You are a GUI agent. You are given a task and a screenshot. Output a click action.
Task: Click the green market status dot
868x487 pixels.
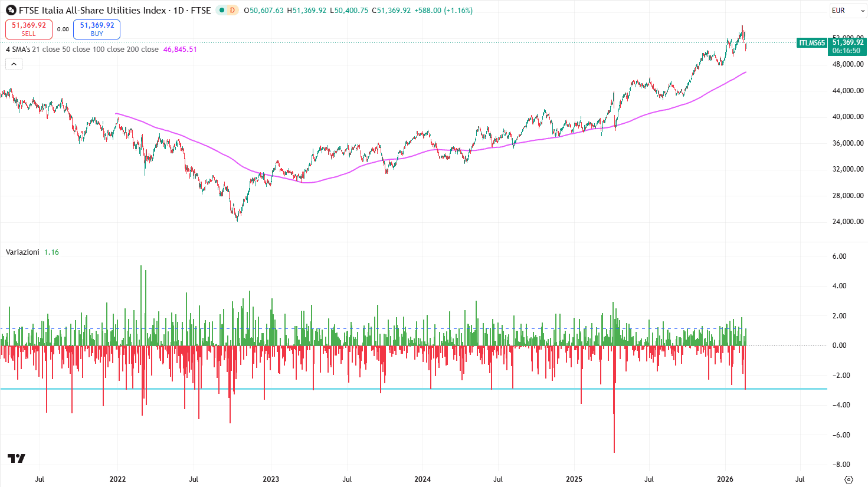221,11
